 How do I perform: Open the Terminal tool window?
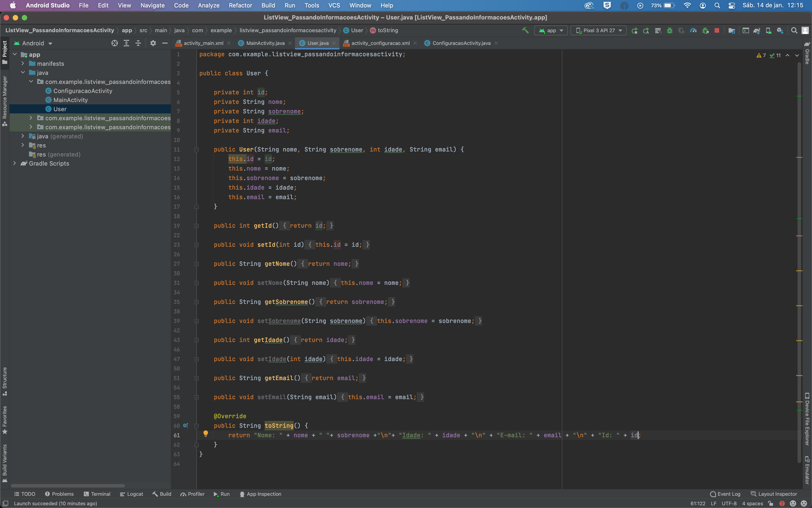(97, 494)
